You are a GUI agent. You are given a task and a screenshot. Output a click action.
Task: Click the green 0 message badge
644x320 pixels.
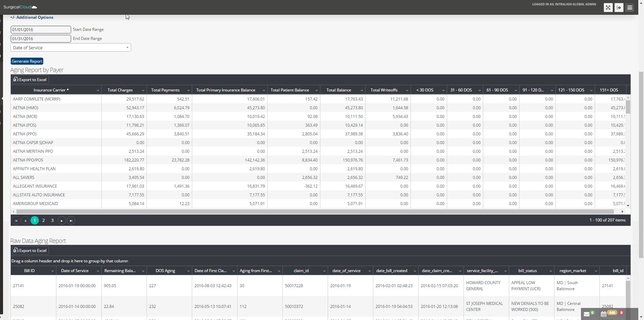592,313
